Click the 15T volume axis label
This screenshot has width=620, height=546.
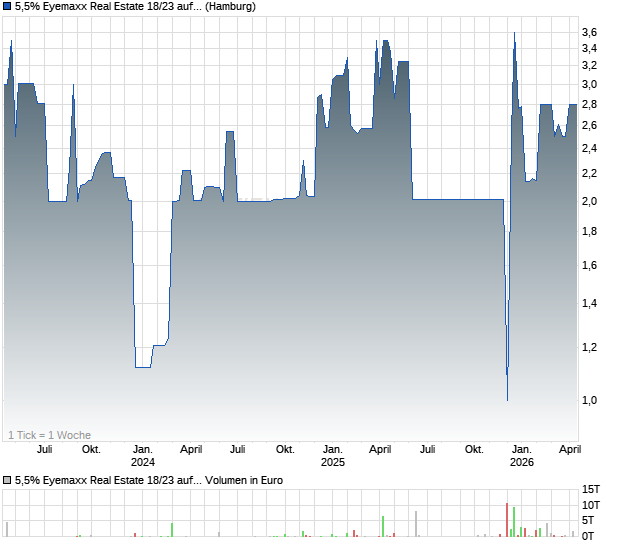[x=591, y=489]
